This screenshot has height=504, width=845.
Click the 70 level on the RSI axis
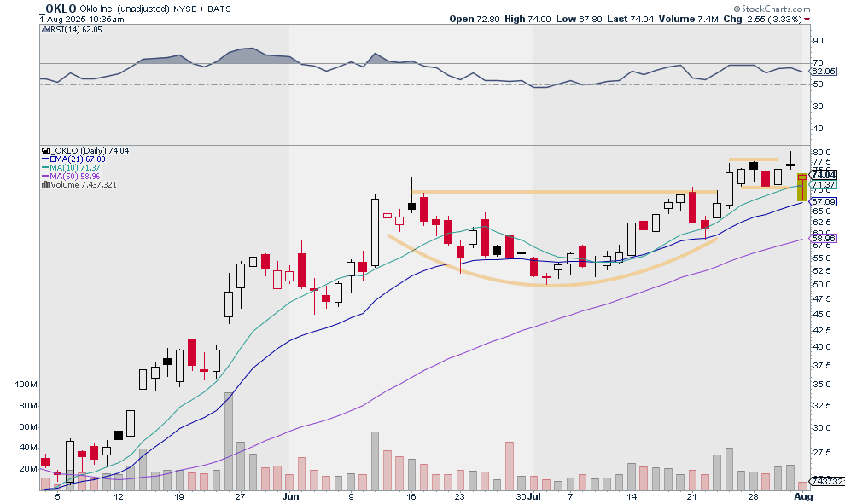(818, 63)
